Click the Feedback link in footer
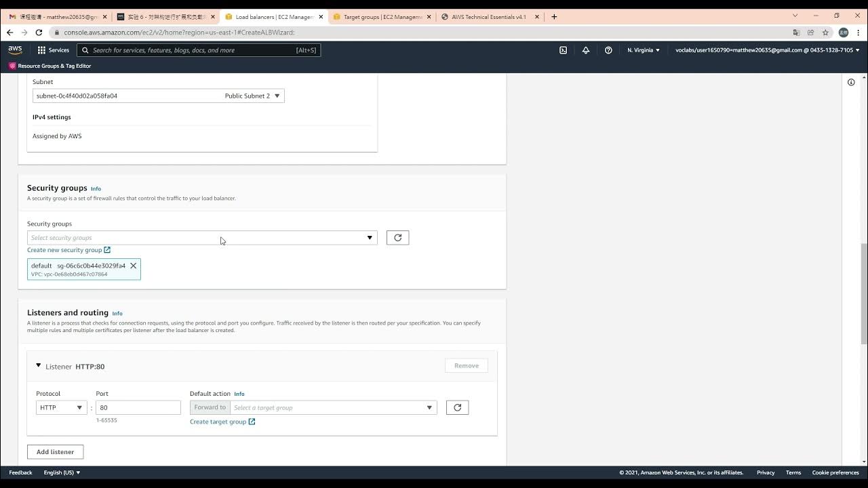868x488 pixels. click(20, 472)
